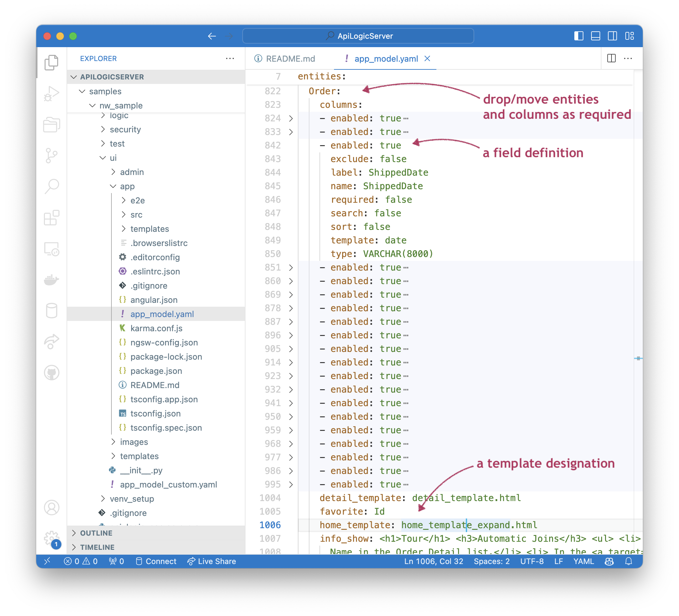Open Remote Explorer view
679x616 pixels.
[52, 249]
